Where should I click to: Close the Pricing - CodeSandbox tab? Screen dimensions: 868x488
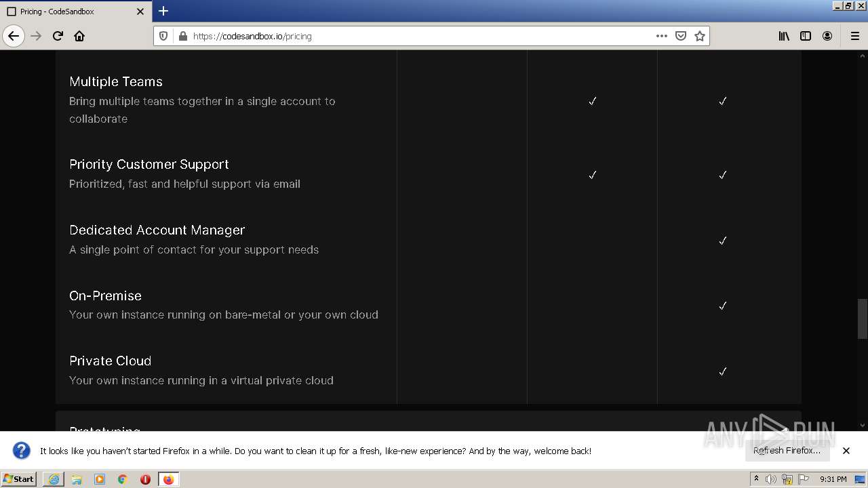point(140,12)
